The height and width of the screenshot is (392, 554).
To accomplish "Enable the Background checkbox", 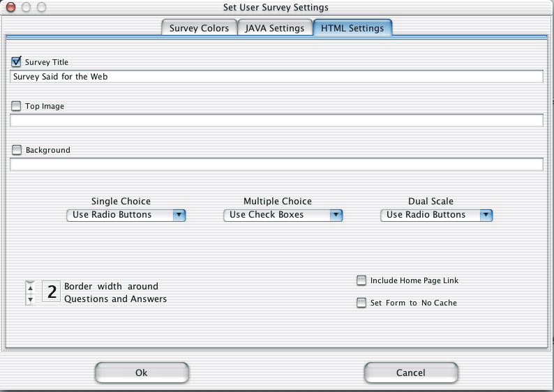I will (x=17, y=150).
